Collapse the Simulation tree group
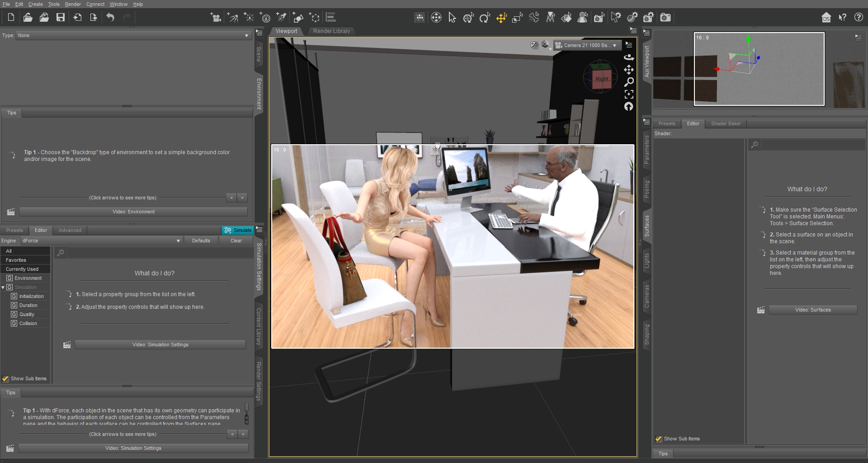868x463 pixels. coord(3,288)
